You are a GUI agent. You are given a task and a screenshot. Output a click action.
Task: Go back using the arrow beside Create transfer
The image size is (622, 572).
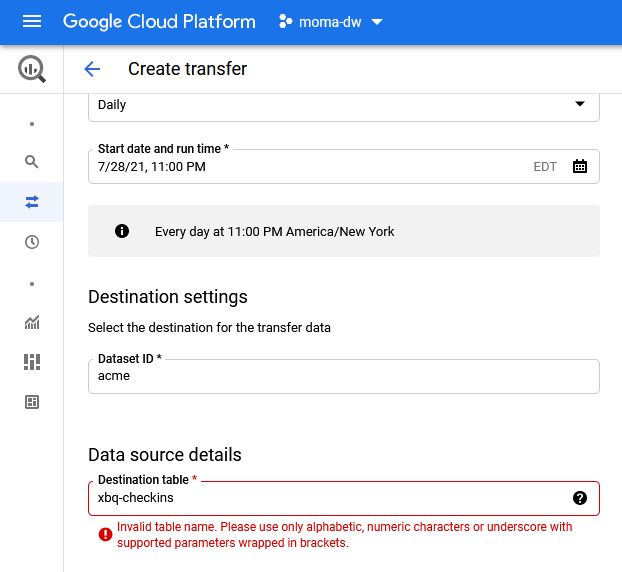pyautogui.click(x=92, y=69)
